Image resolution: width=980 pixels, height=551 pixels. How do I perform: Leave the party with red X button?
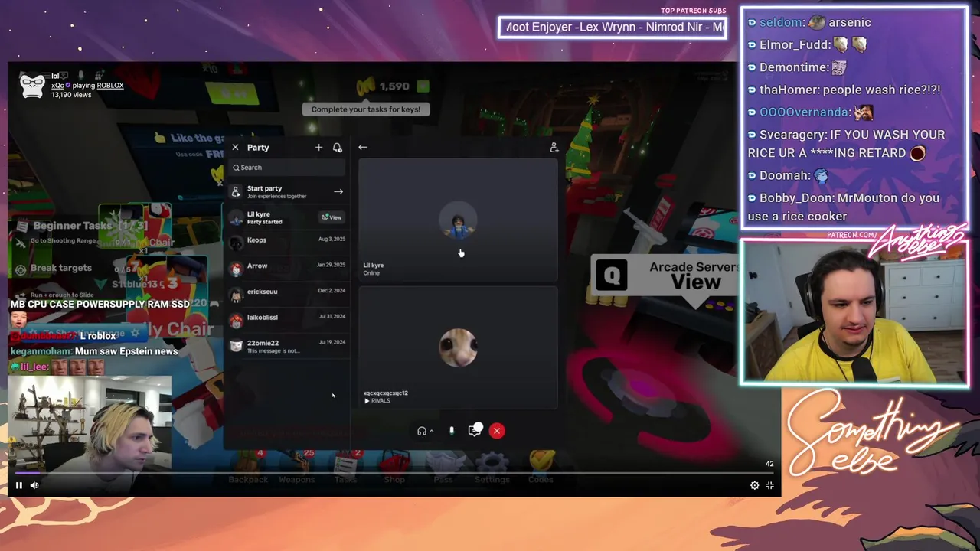(x=497, y=431)
